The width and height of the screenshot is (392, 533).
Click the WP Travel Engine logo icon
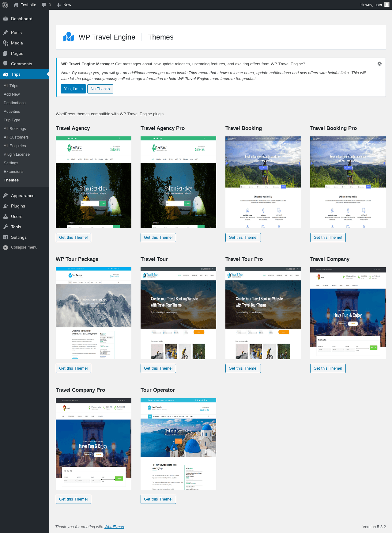[69, 37]
